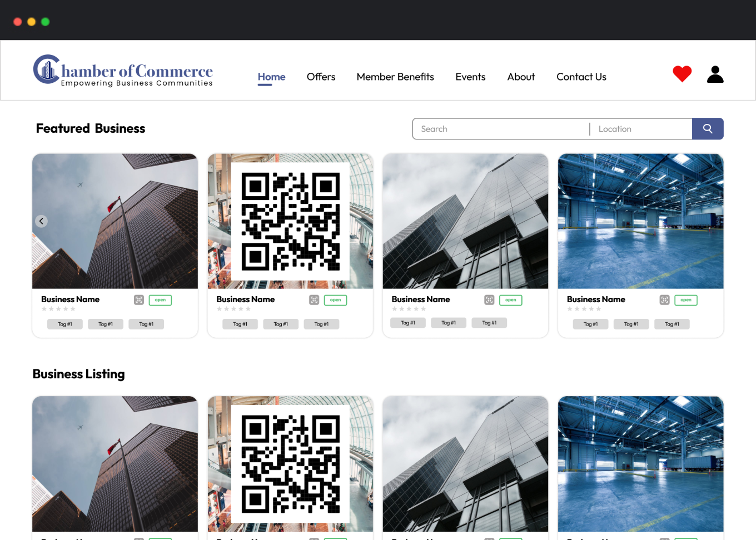Click the red heart favorites icon

click(x=682, y=74)
